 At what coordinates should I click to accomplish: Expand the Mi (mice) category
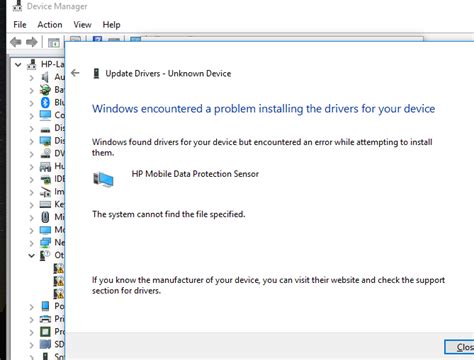pyautogui.click(x=31, y=218)
